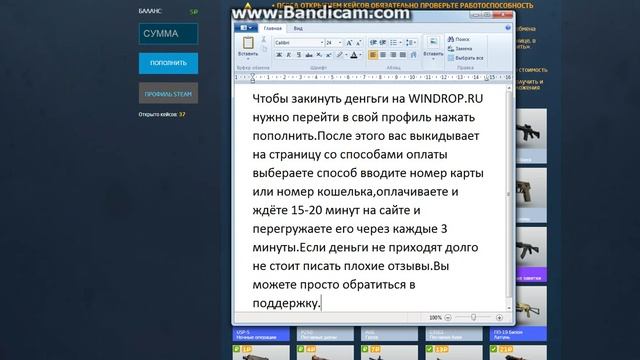Decrease font size with shrink font icon
The width and height of the screenshot is (640, 360).
[x=359, y=43]
